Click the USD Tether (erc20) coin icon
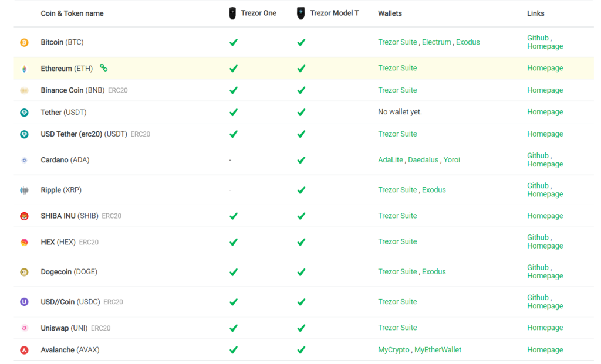The image size is (601, 364). [24, 134]
